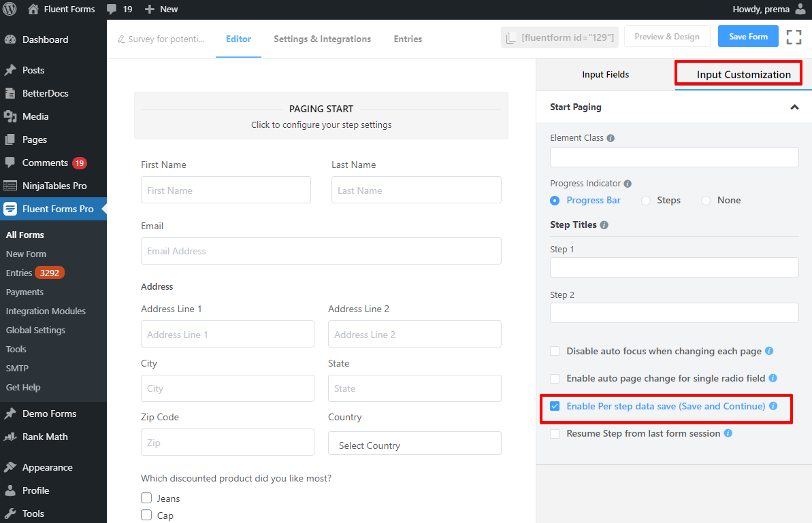Click the shortcode copy icon
The image size is (812, 523).
[511, 38]
